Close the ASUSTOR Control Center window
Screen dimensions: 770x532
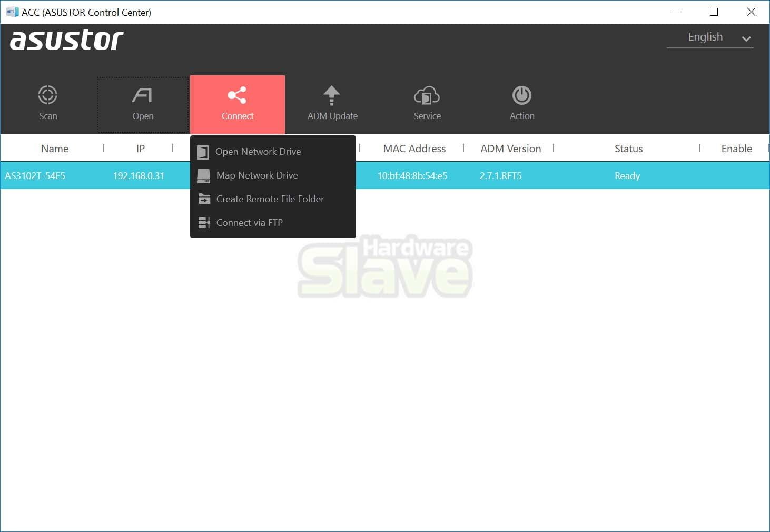click(x=751, y=12)
